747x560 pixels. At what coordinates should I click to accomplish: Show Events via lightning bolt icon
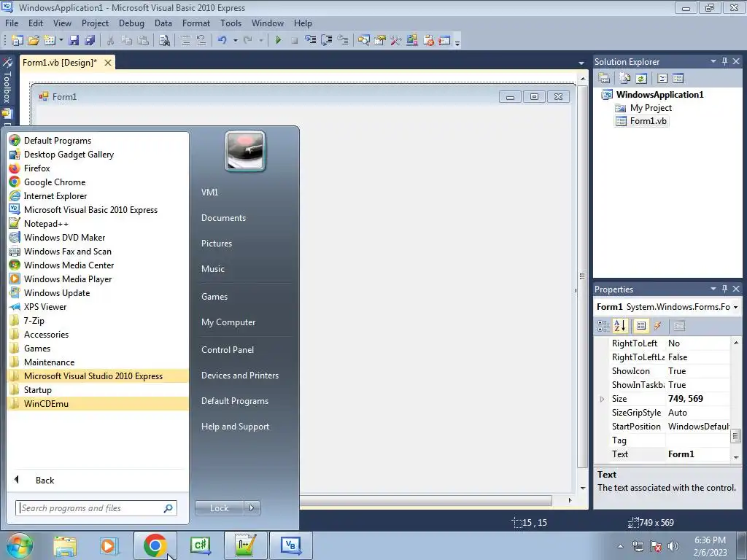pyautogui.click(x=657, y=326)
